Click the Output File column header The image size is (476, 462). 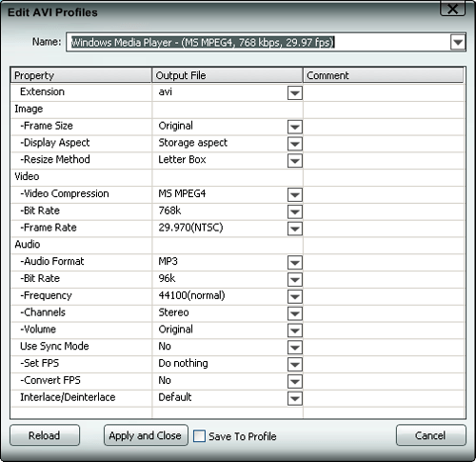click(228, 75)
